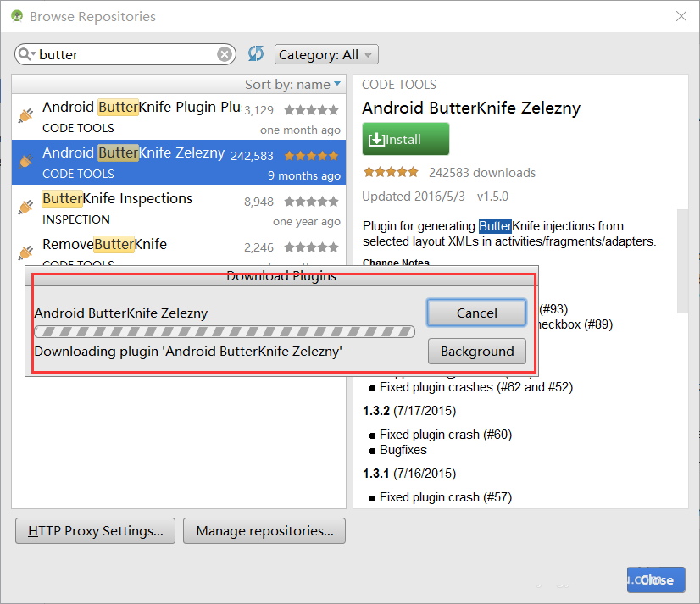700x604 pixels.
Task: Click the ButterKnife Inspections plug icon
Action: pos(25,208)
